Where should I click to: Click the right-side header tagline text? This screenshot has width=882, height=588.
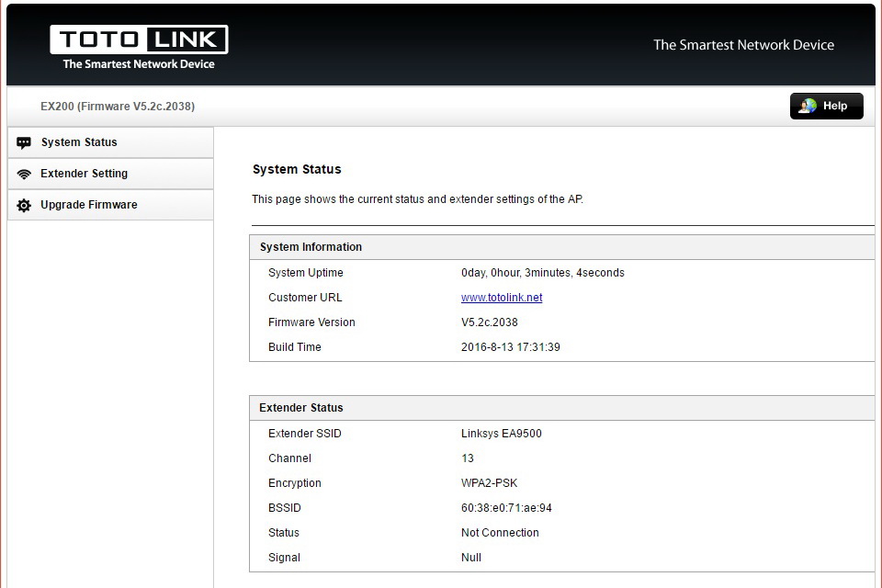pos(743,45)
